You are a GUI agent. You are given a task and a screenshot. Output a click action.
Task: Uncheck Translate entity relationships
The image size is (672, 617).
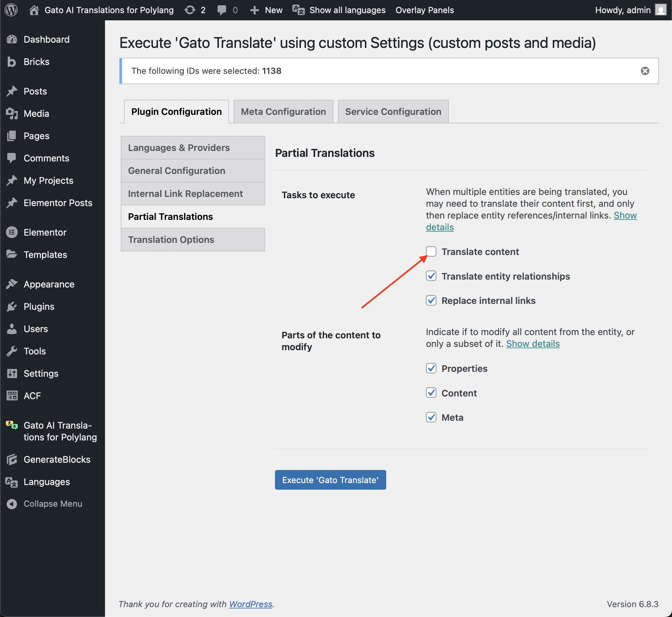coord(431,276)
